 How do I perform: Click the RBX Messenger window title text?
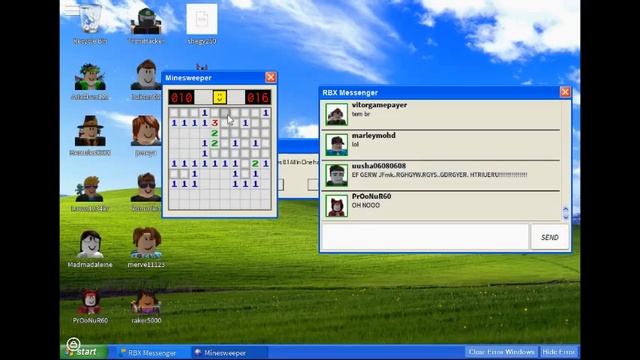(350, 93)
